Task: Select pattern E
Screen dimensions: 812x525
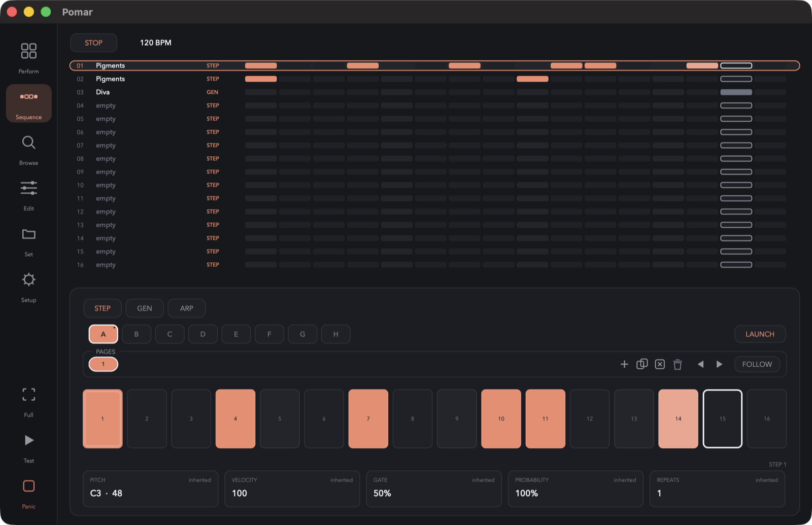Action: click(x=236, y=334)
